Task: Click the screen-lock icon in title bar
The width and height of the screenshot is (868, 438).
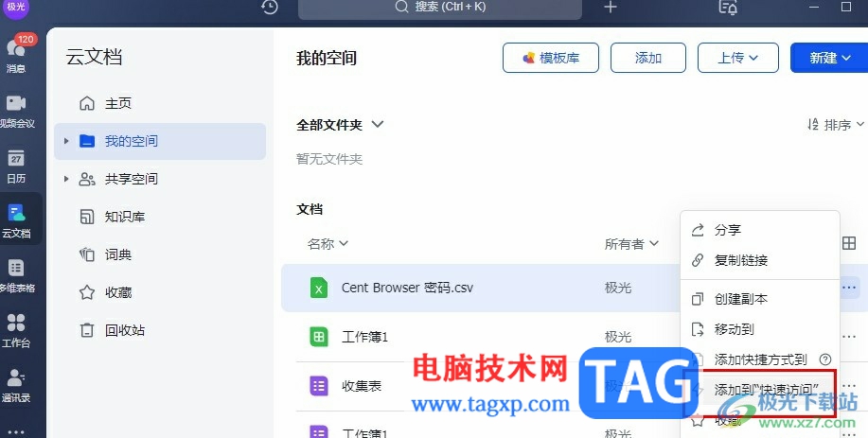Action: click(728, 8)
